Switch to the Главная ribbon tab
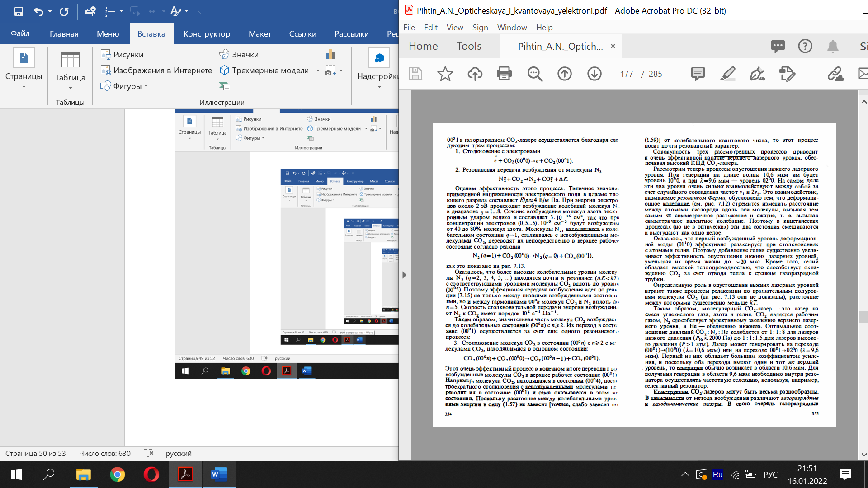 [64, 34]
